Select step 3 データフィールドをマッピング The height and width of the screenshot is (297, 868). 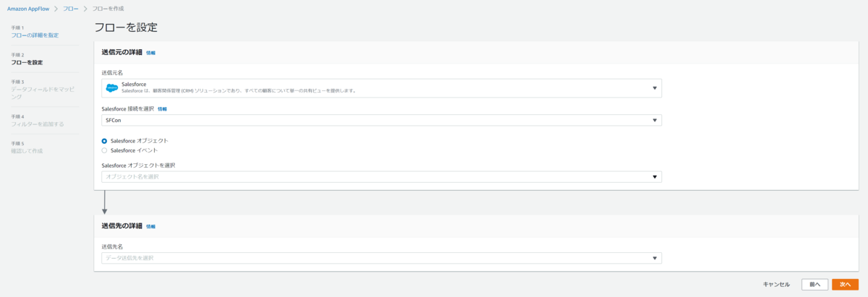point(43,92)
